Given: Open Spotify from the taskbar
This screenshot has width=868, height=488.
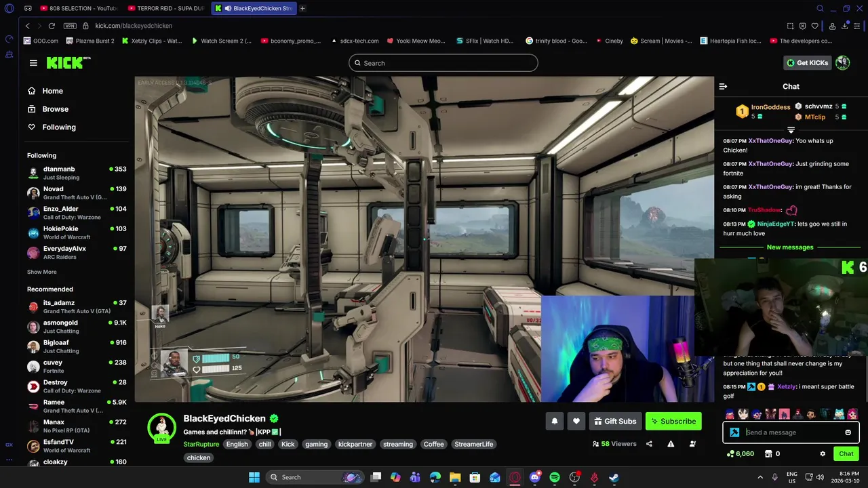Looking at the screenshot, I should 555,477.
